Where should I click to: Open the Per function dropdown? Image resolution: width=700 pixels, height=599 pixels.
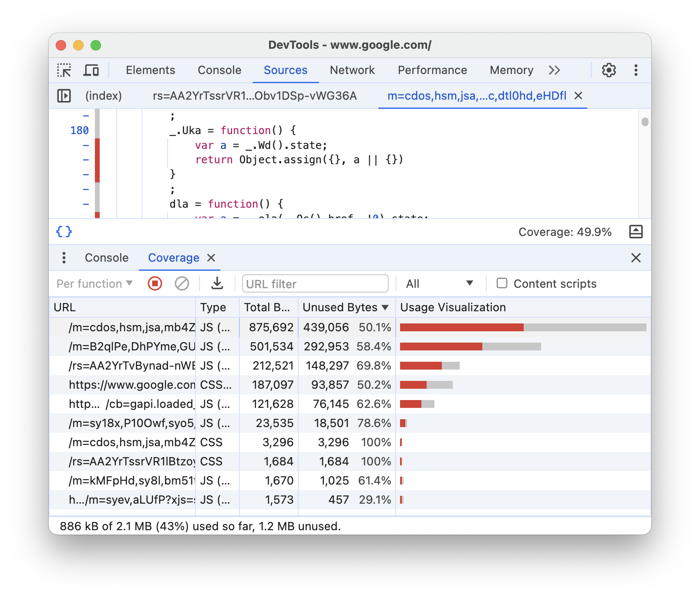point(94,283)
